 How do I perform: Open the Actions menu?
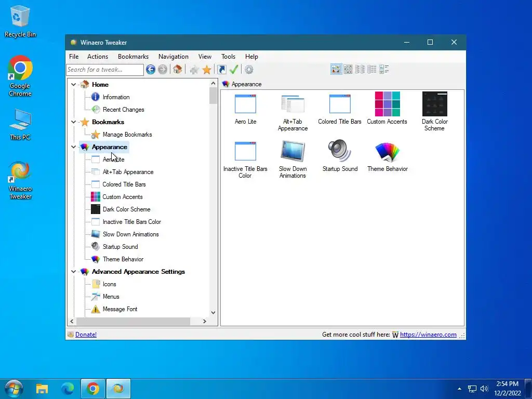98,57
